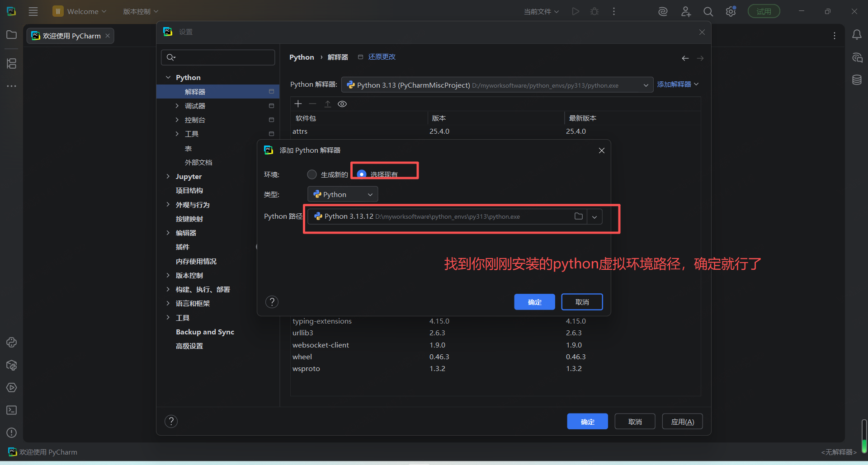Open IDE settings gear icon
The height and width of the screenshot is (465, 868).
pyautogui.click(x=731, y=12)
